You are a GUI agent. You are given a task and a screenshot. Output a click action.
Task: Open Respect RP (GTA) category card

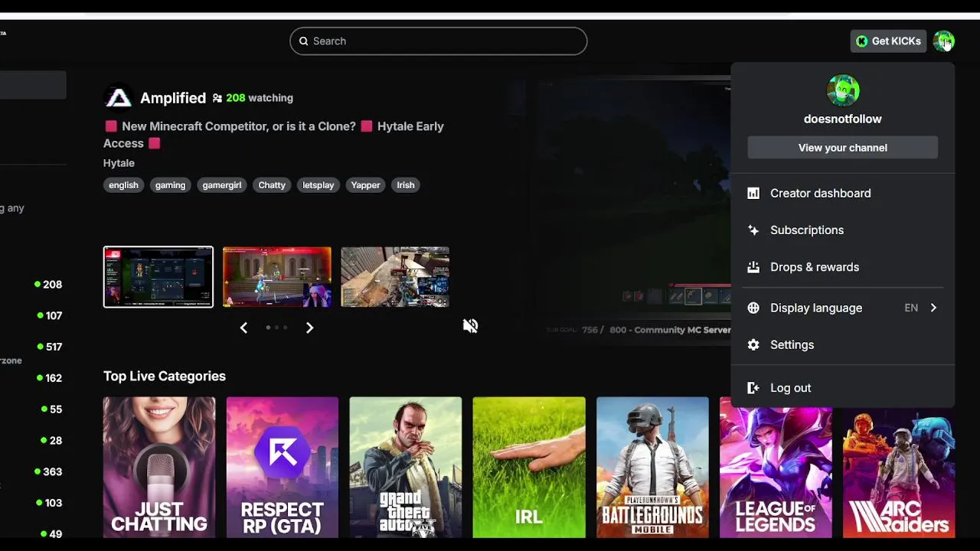pyautogui.click(x=283, y=468)
